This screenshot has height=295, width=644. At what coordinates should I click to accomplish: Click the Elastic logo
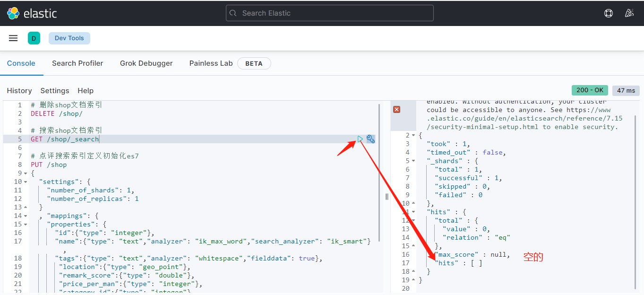coord(32,13)
